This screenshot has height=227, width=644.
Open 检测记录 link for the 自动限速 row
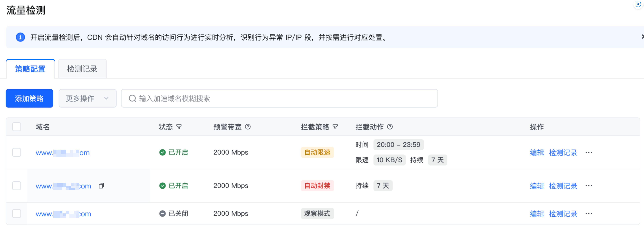tap(563, 153)
